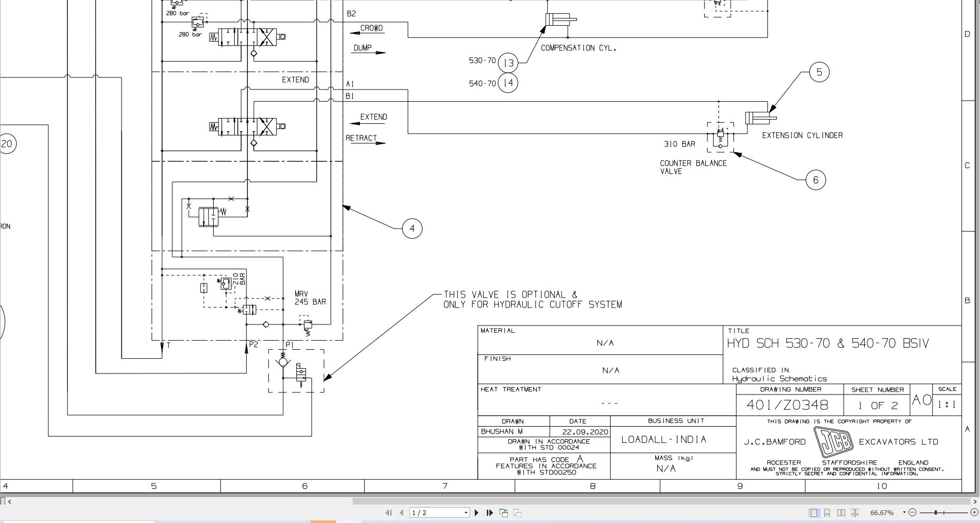Image resolution: width=980 pixels, height=523 pixels.
Task: Click the title HYD SCH 530-70 & 540-70 BSIV
Action: pyautogui.click(x=828, y=343)
